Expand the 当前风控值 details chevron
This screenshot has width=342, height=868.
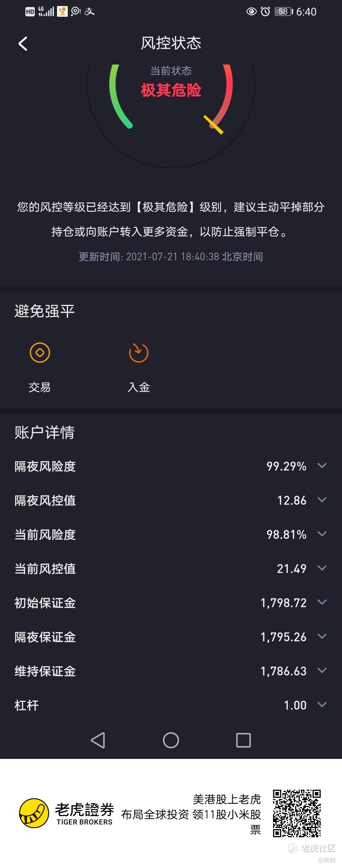click(x=322, y=568)
